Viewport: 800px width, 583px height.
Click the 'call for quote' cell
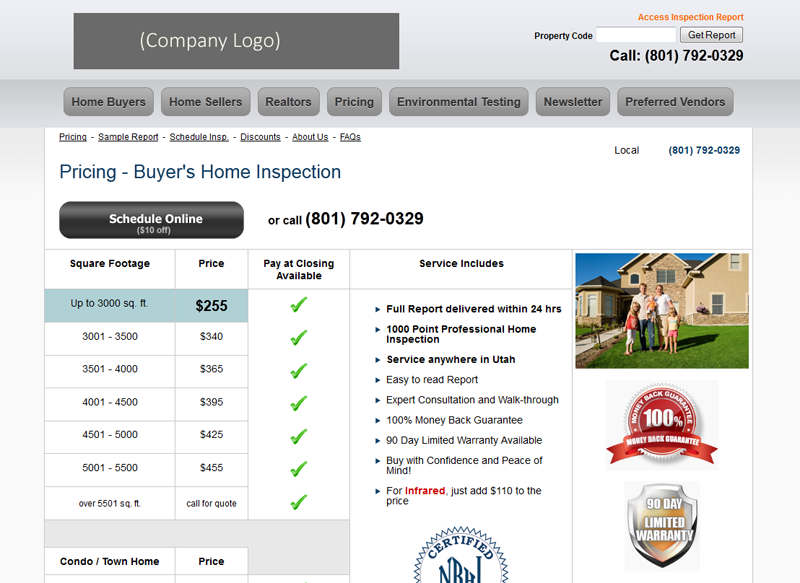coord(211,503)
